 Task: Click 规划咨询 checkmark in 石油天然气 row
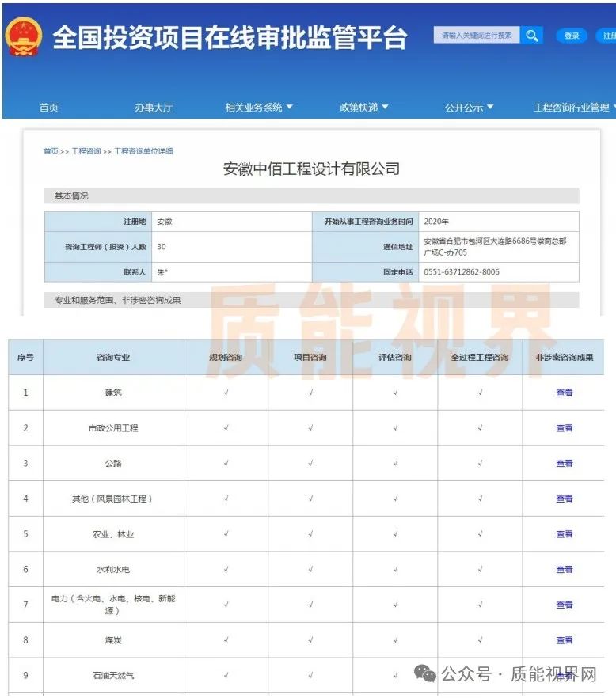(226, 675)
